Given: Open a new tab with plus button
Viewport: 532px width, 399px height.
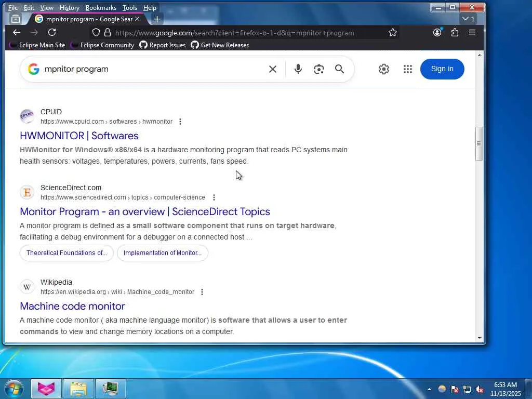Looking at the screenshot, I should pos(157,19).
